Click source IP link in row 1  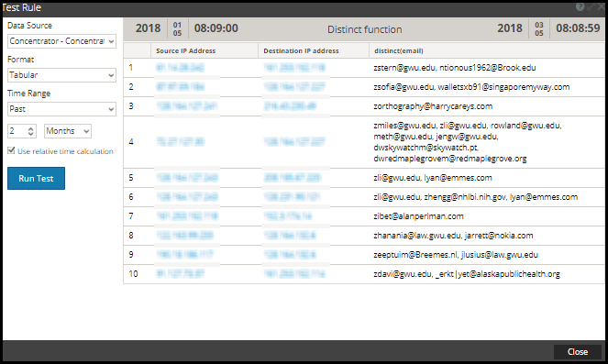181,68
